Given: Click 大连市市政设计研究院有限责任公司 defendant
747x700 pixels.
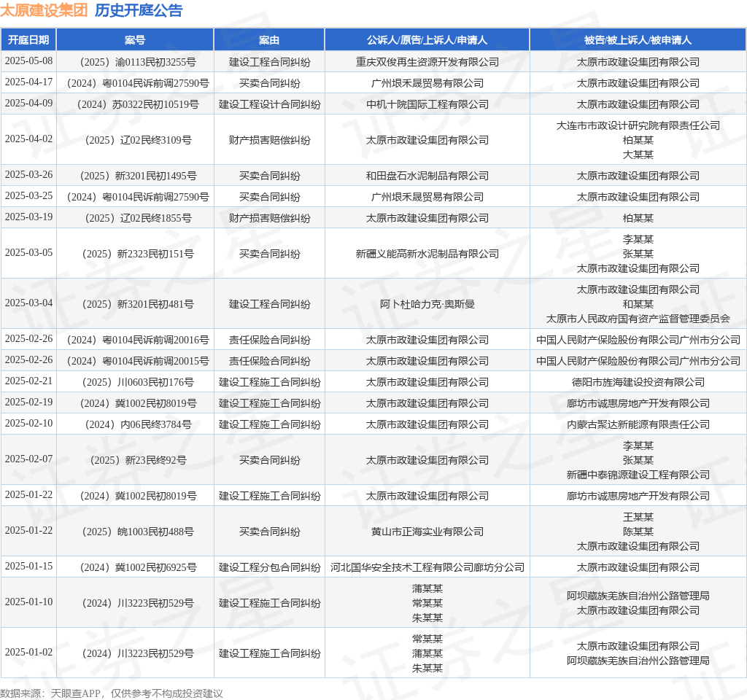Looking at the screenshot, I should pyautogui.click(x=638, y=125).
